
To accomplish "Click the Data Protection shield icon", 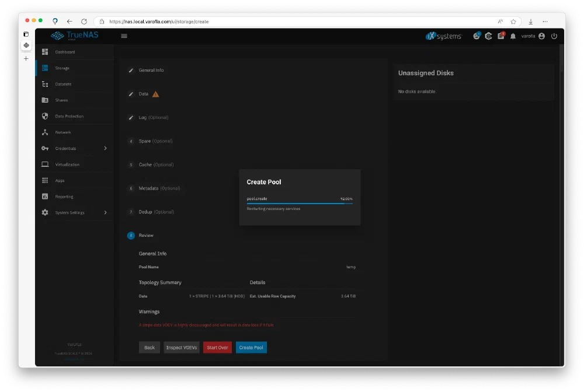I will click(45, 116).
